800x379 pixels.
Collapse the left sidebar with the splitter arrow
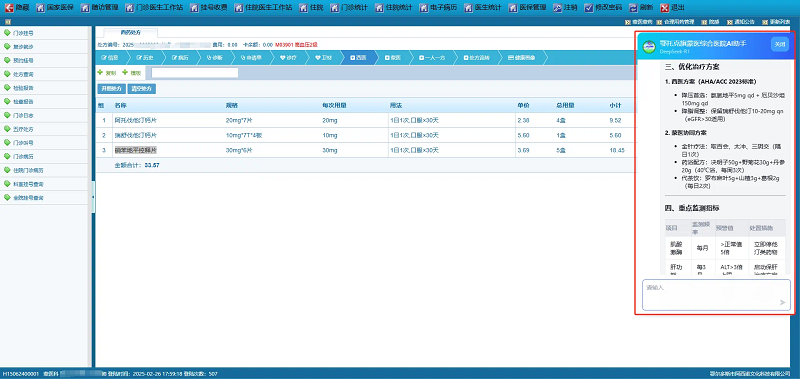point(93,196)
